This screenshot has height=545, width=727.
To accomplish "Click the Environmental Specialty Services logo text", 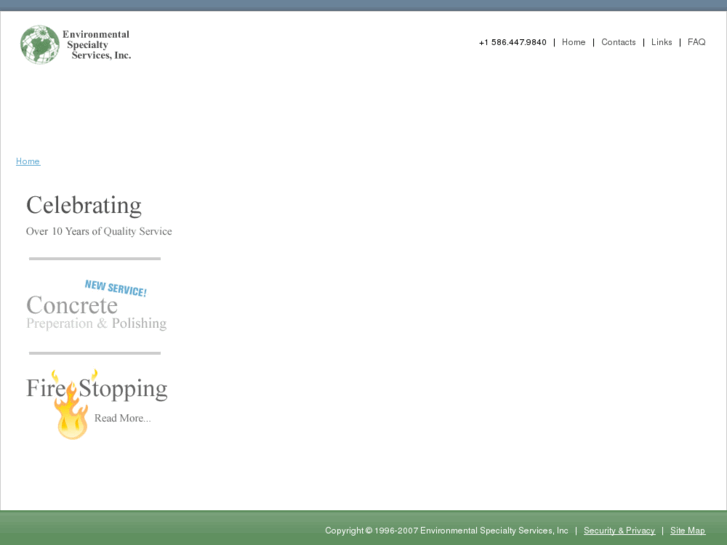I will coord(98,45).
